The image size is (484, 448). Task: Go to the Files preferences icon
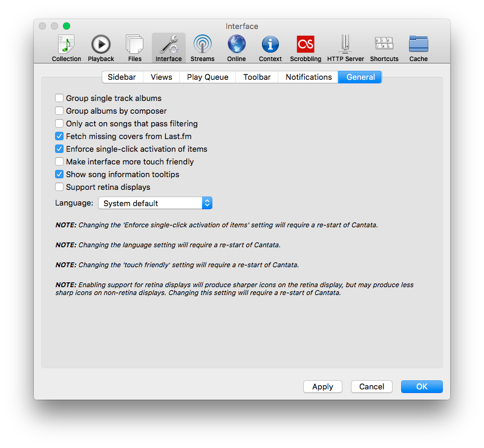[134, 48]
